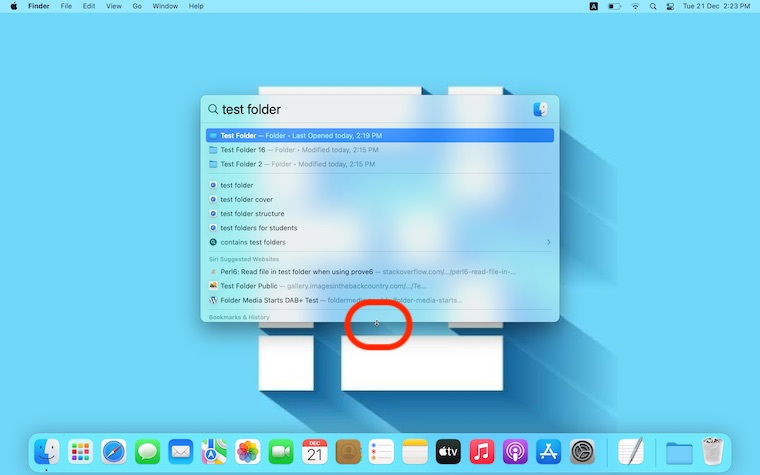Open Control Center from the menu bar
This screenshot has width=760, height=475.
coord(670,6)
